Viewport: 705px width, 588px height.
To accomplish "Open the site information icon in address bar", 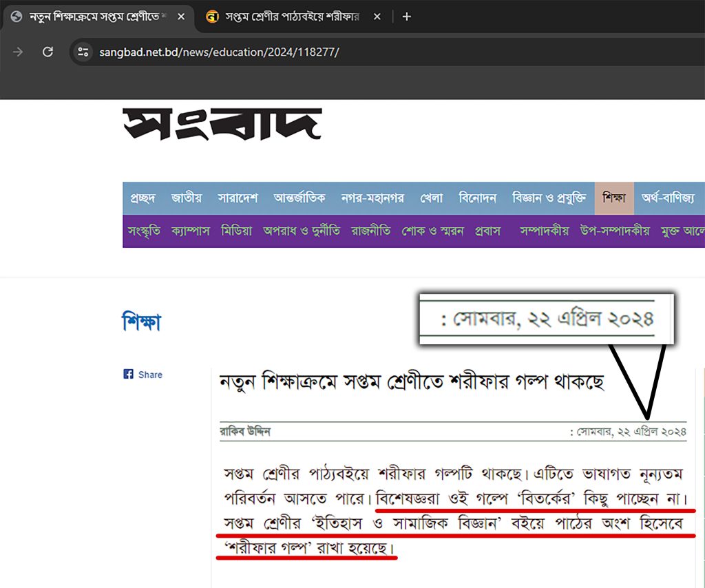I will point(83,52).
